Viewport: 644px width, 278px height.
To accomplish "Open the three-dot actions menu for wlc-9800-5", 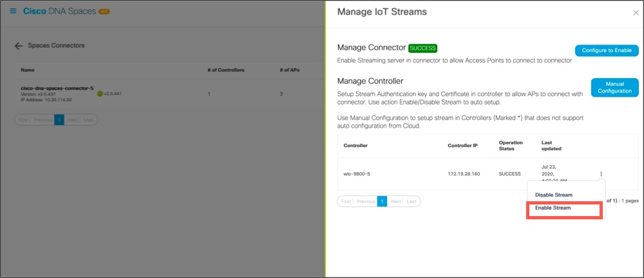I will click(x=601, y=174).
